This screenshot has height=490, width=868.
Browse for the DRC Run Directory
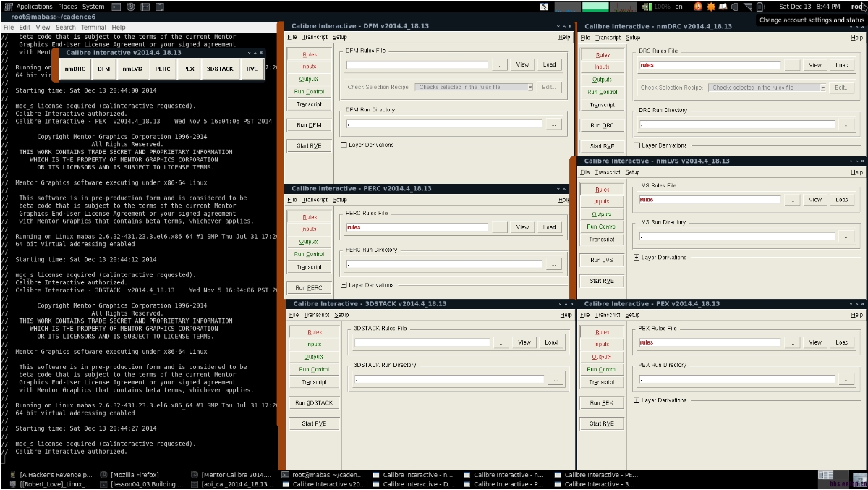pyautogui.click(x=847, y=124)
